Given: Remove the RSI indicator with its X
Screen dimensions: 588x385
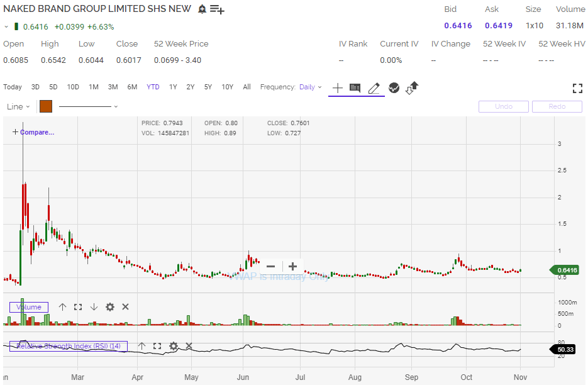Looking at the screenshot, I should tap(188, 346).
